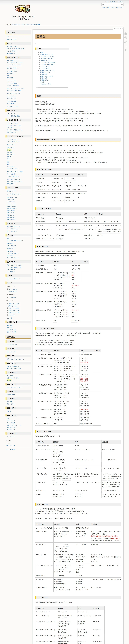
Task: Click the globe icon beside 中国ラテール公式
Action: (x=8, y=308)
